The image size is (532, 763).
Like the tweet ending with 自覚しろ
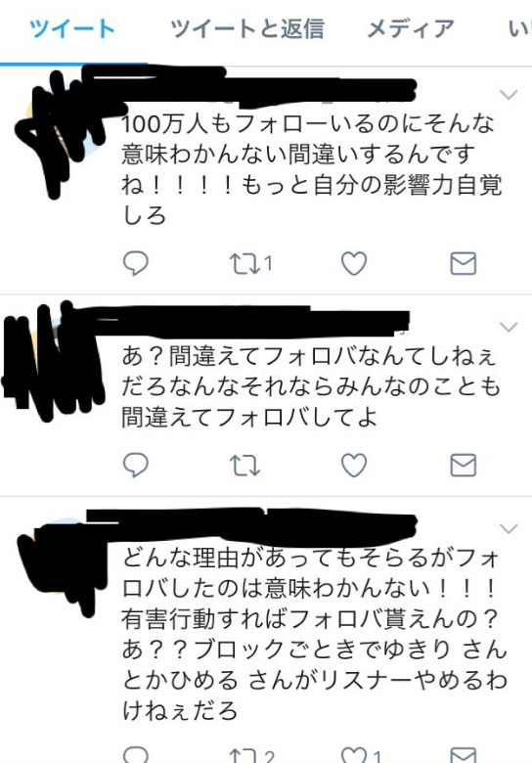coord(354,263)
